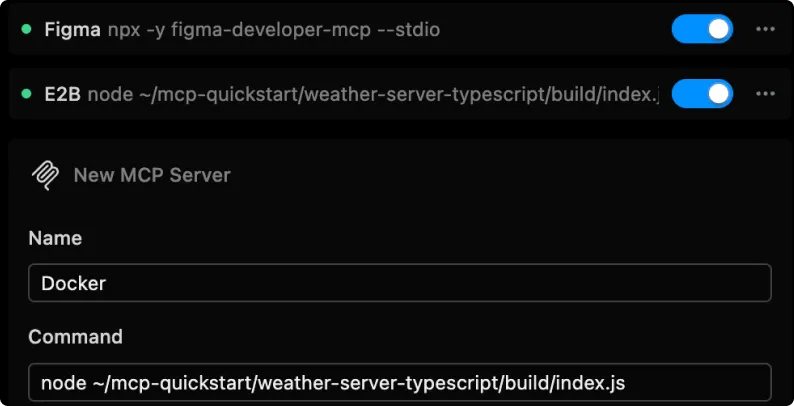Turn off the E2B server switch
This screenshot has width=794, height=406.
pyautogui.click(x=702, y=95)
